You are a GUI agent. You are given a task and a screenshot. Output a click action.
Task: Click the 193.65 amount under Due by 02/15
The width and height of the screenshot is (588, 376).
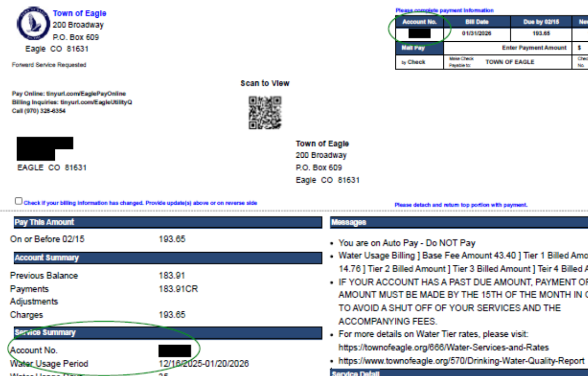pos(541,33)
